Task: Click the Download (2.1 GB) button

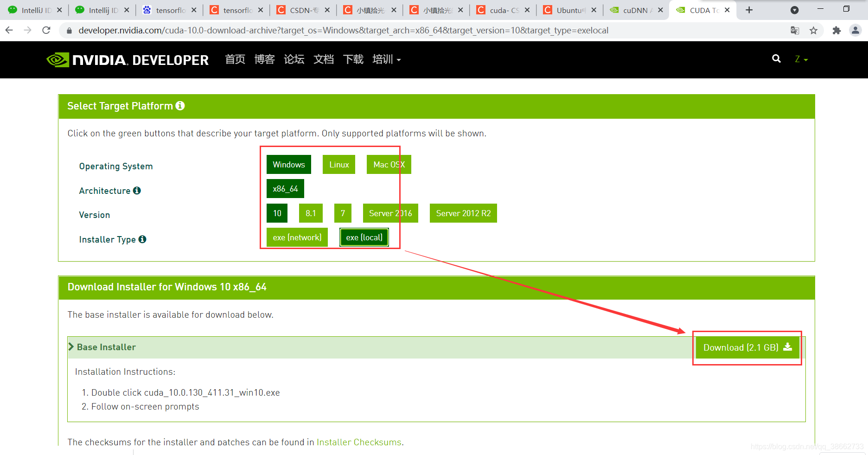Action: point(747,347)
